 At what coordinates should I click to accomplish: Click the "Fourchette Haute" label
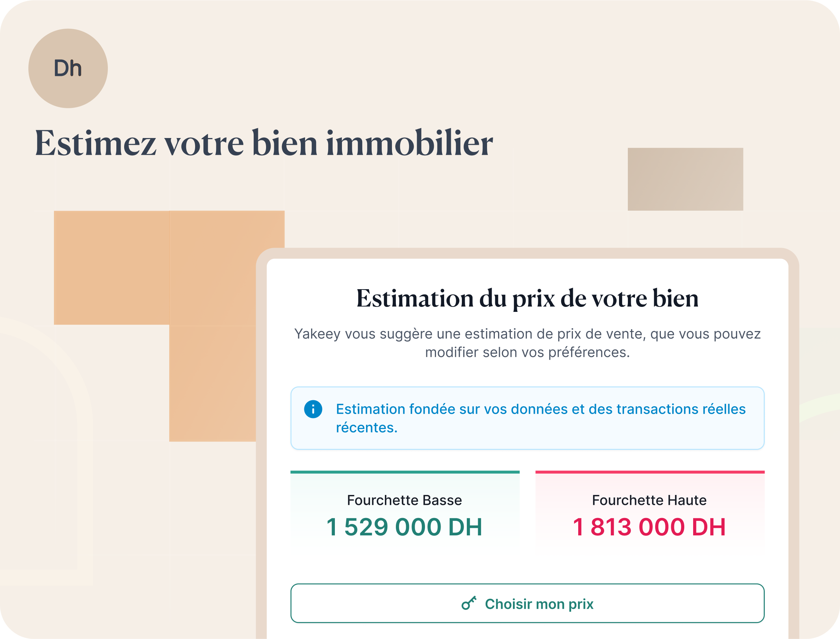coord(650,500)
